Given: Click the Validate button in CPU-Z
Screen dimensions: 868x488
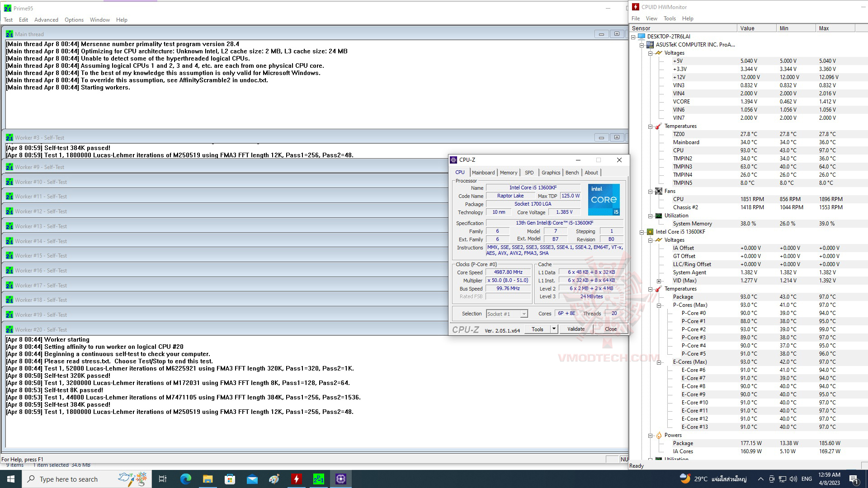Looking at the screenshot, I should (x=576, y=329).
